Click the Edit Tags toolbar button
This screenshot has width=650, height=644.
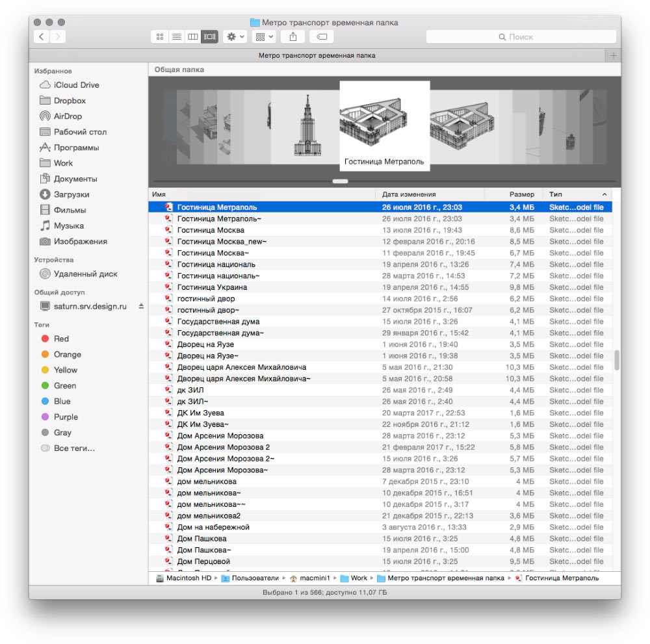pyautogui.click(x=322, y=37)
